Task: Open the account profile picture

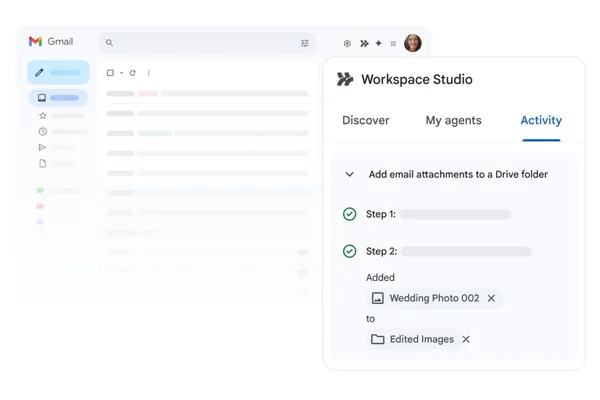Action: coord(412,43)
